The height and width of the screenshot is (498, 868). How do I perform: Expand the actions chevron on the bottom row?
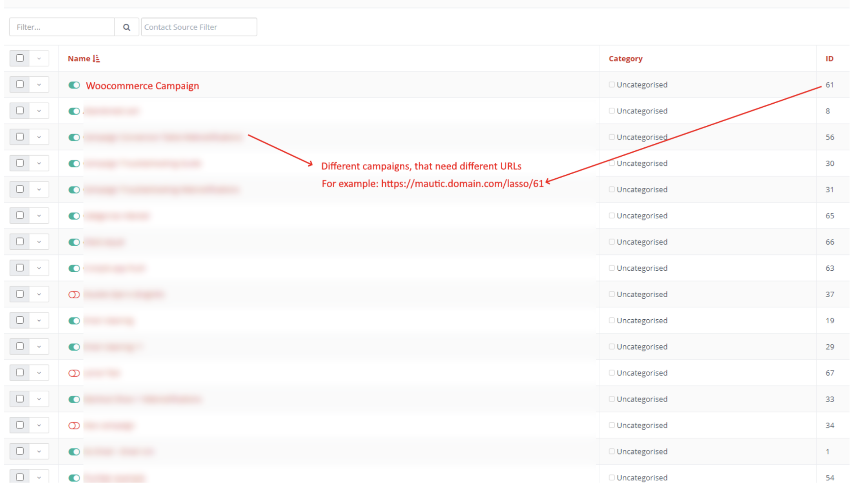click(x=39, y=477)
